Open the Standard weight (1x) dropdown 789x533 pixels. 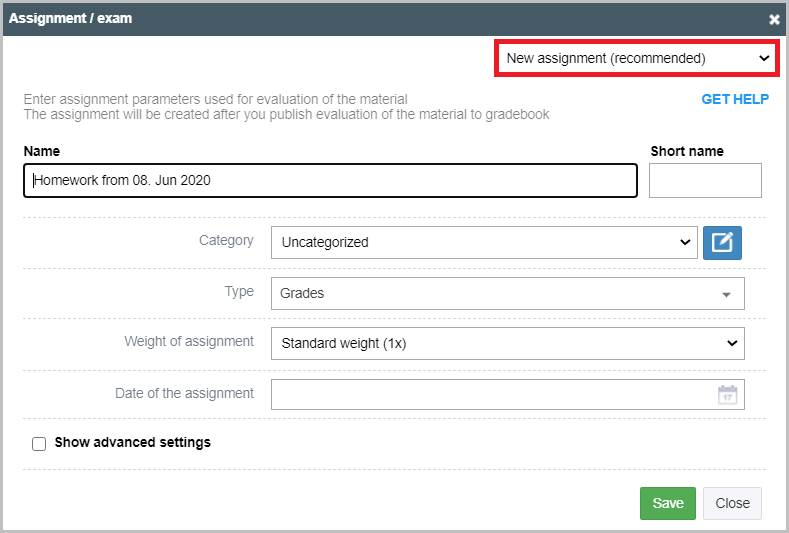click(508, 344)
